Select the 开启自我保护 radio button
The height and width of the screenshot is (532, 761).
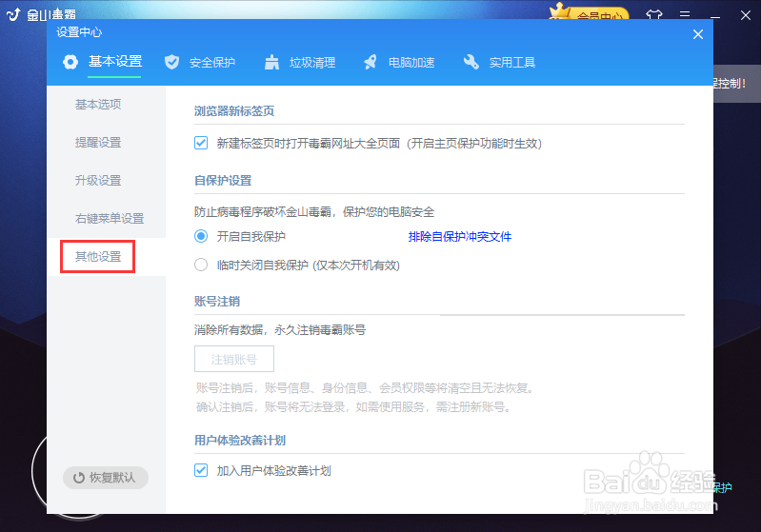pyautogui.click(x=201, y=236)
